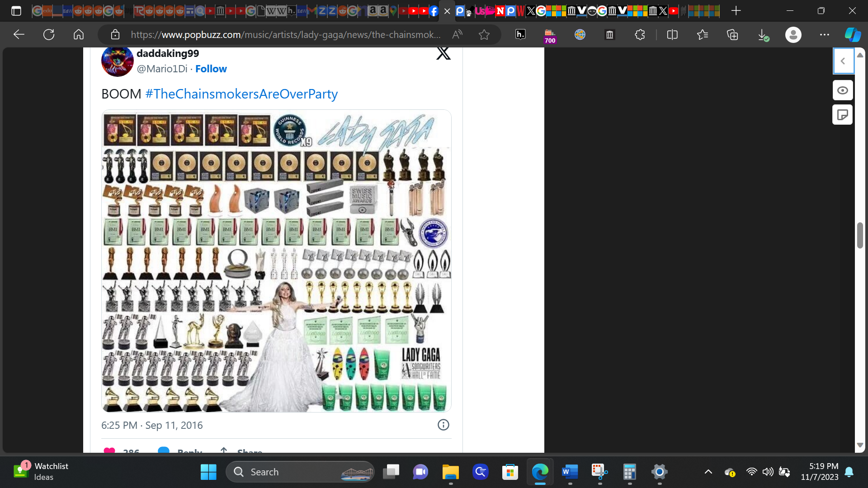Go to the browser home page

[79, 34]
